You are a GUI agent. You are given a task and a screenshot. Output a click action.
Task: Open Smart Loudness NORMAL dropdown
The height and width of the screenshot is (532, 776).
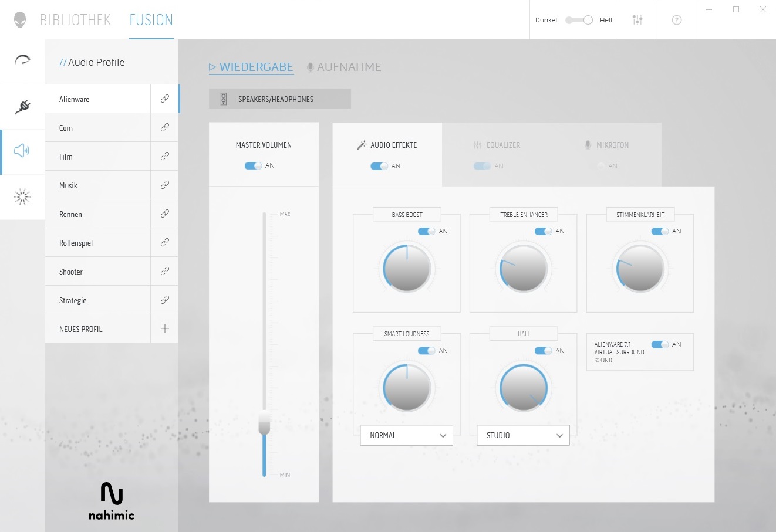407,435
